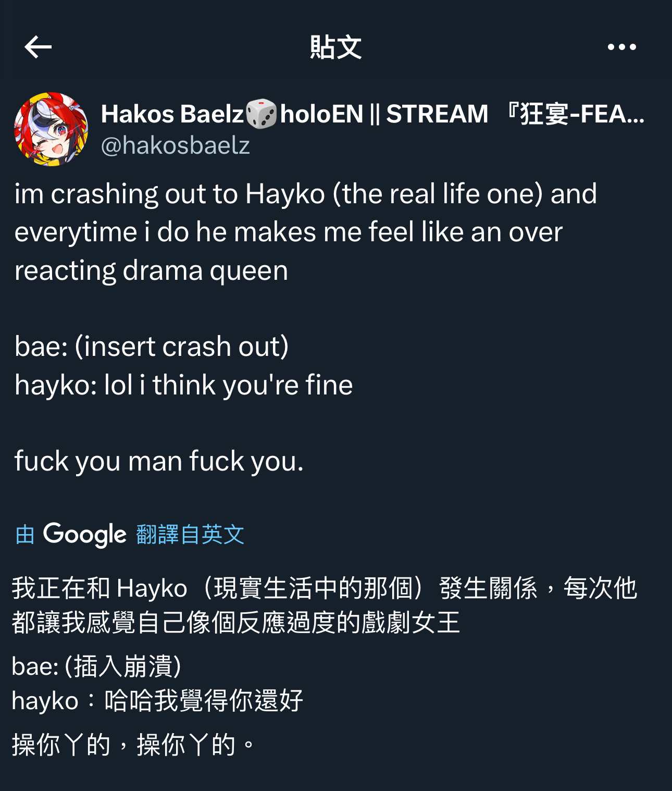The height and width of the screenshot is (791, 672).
Task: Tap the 'hayko: lol i think you're fine' line
Action: point(183,385)
